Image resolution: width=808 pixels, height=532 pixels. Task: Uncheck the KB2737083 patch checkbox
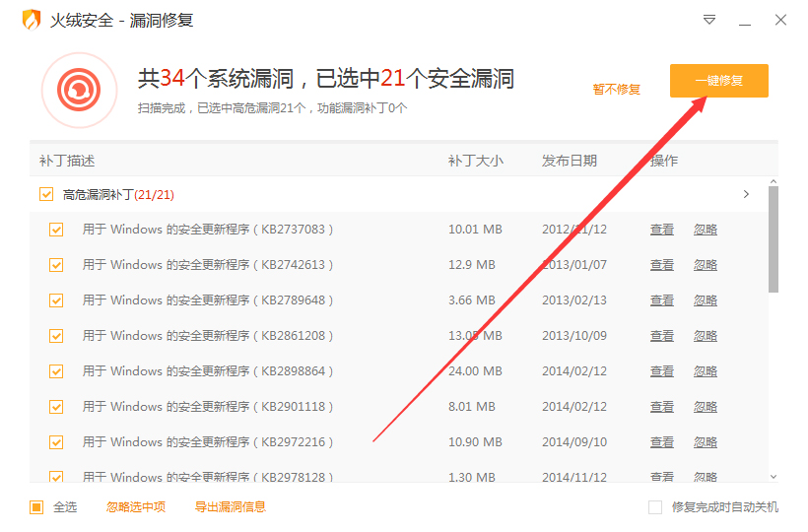[x=56, y=230]
